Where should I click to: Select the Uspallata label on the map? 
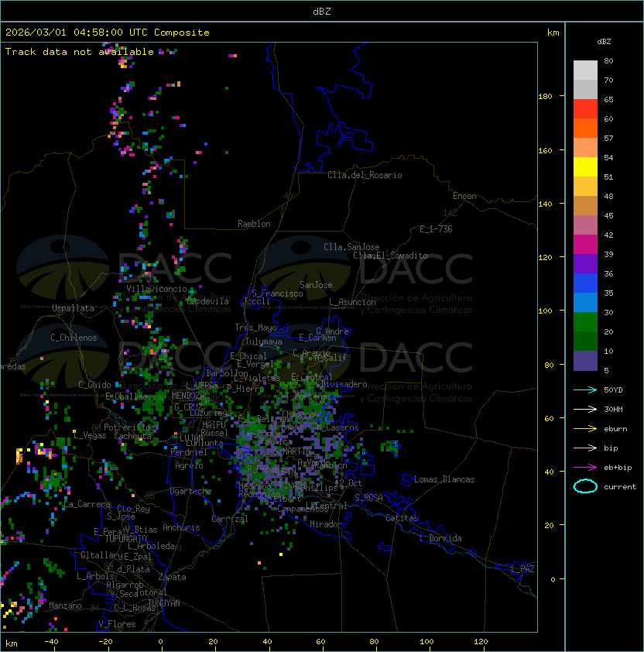coord(73,308)
